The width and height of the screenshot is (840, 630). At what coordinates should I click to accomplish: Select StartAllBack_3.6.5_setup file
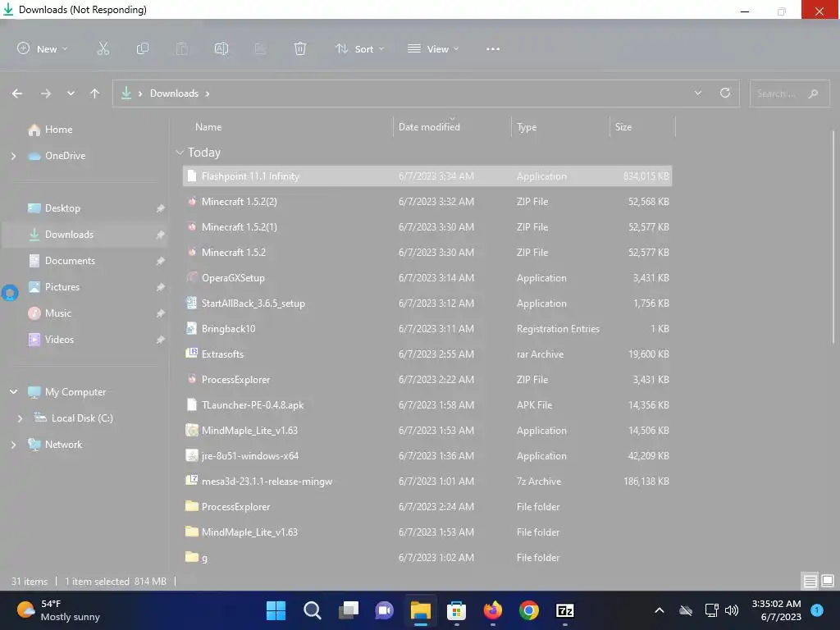(x=427, y=304)
